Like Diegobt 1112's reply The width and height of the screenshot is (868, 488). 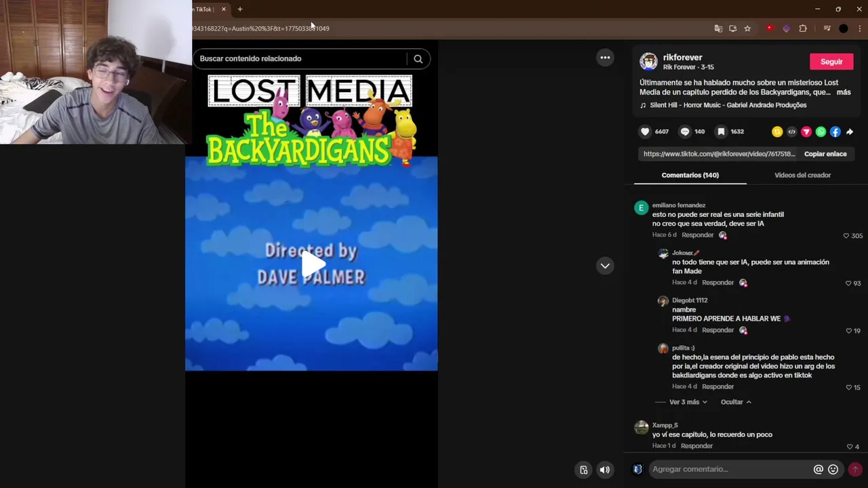point(848,331)
